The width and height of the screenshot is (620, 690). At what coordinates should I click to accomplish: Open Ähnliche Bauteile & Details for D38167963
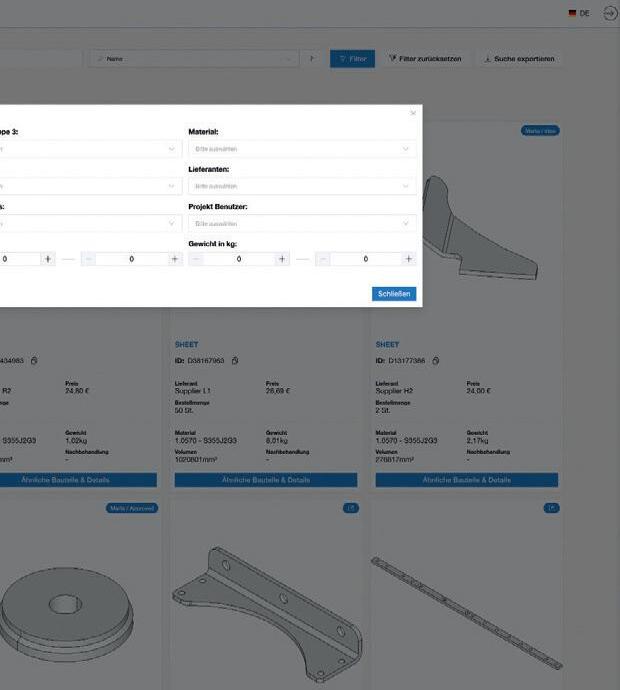pyautogui.click(x=266, y=480)
